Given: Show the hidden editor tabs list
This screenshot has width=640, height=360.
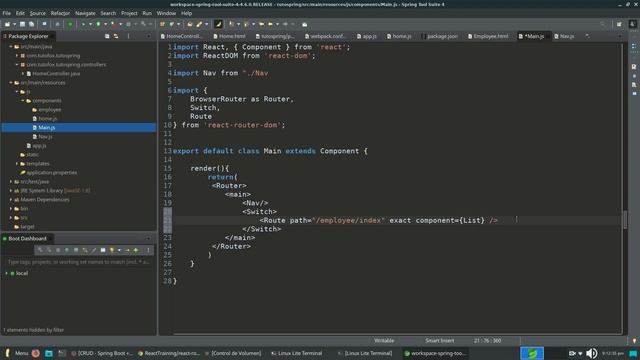Looking at the screenshot, I should pos(587,36).
